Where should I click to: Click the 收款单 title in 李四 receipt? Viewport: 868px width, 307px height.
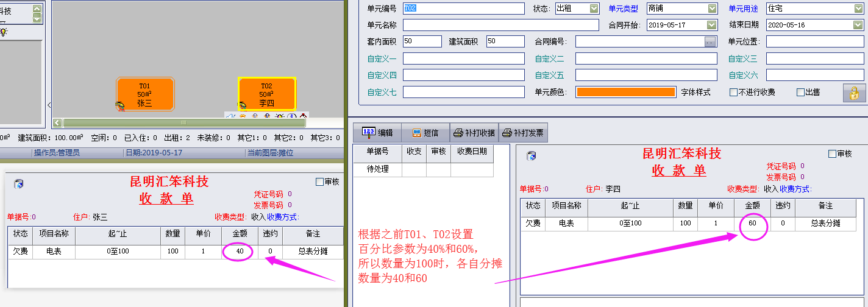point(679,171)
